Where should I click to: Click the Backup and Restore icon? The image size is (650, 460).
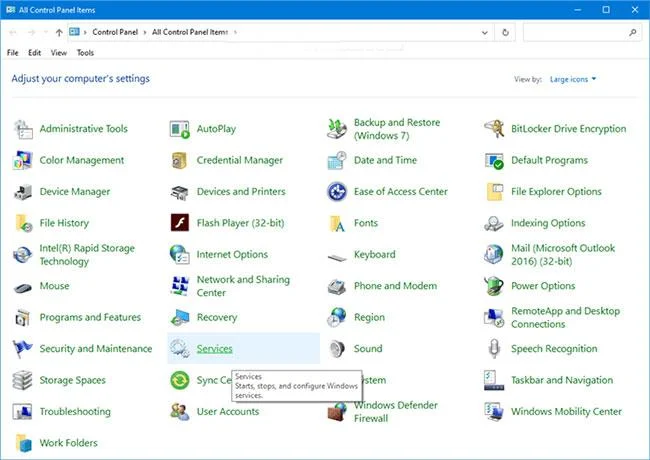(337, 129)
